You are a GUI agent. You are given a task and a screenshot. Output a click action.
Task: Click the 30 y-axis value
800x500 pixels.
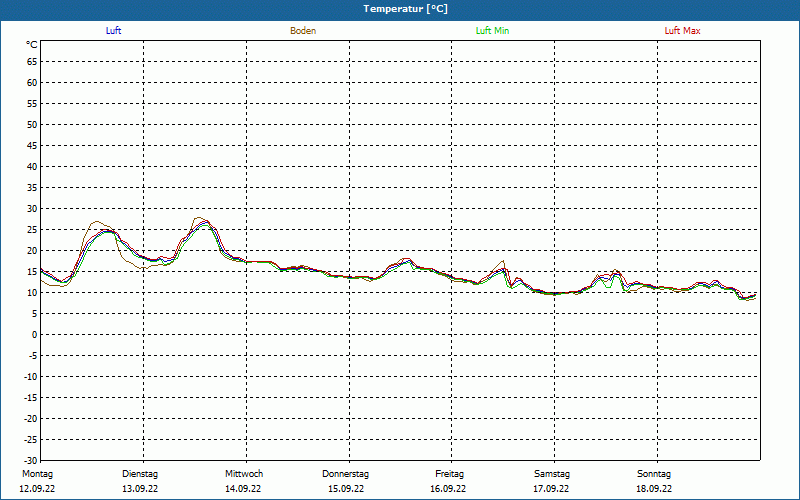pyautogui.click(x=32, y=209)
